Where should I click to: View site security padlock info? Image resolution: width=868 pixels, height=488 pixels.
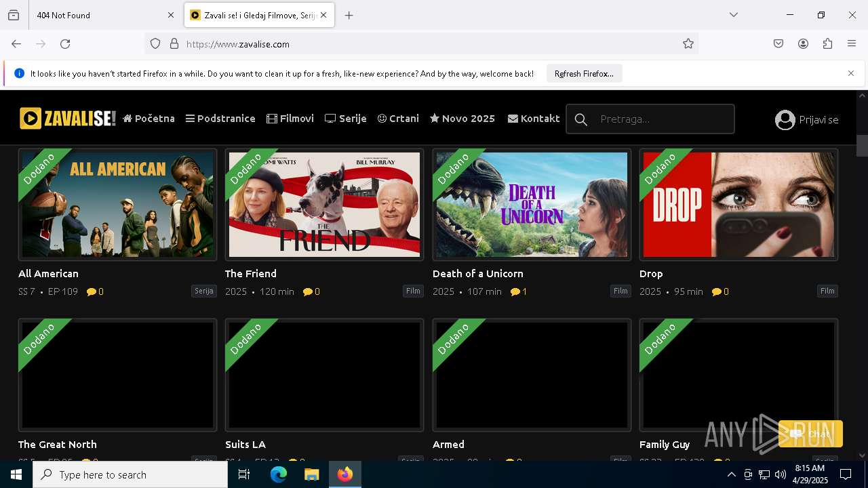point(174,44)
